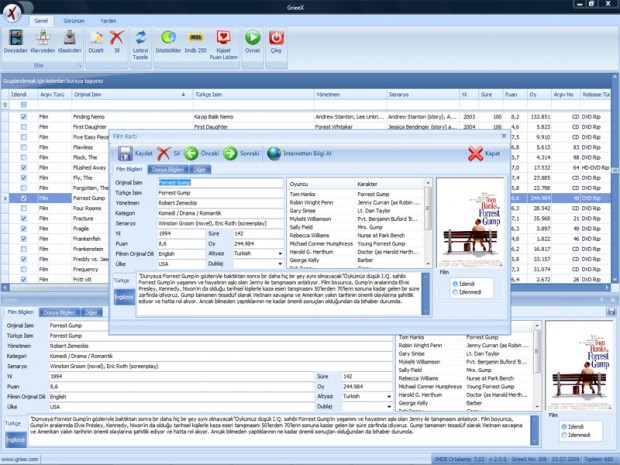Select Tom Hanks in Film Kartı cast list

[x=302, y=194]
